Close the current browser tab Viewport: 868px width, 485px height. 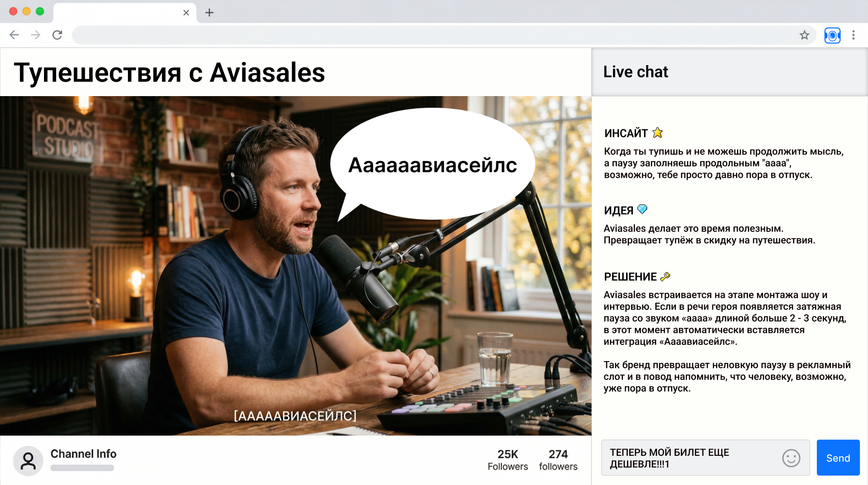pyautogui.click(x=186, y=13)
